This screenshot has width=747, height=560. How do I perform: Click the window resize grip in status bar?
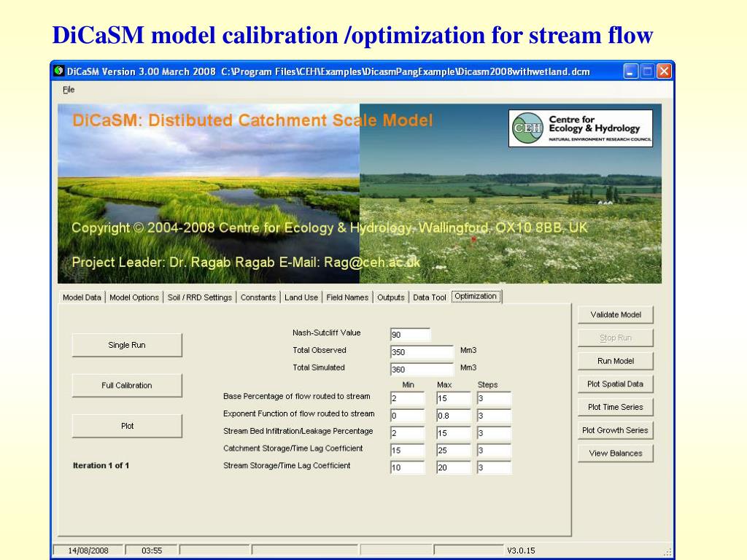coord(668,552)
